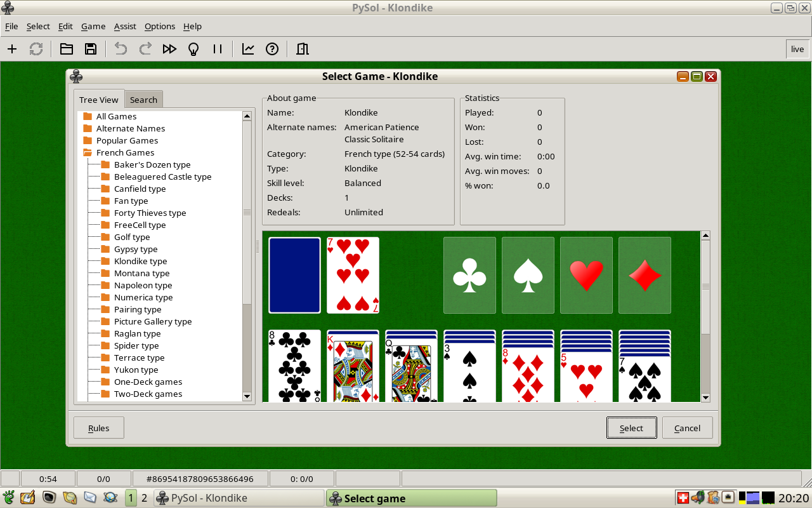Click the Restart game toolbar icon
This screenshot has height=508, width=812.
click(x=36, y=49)
